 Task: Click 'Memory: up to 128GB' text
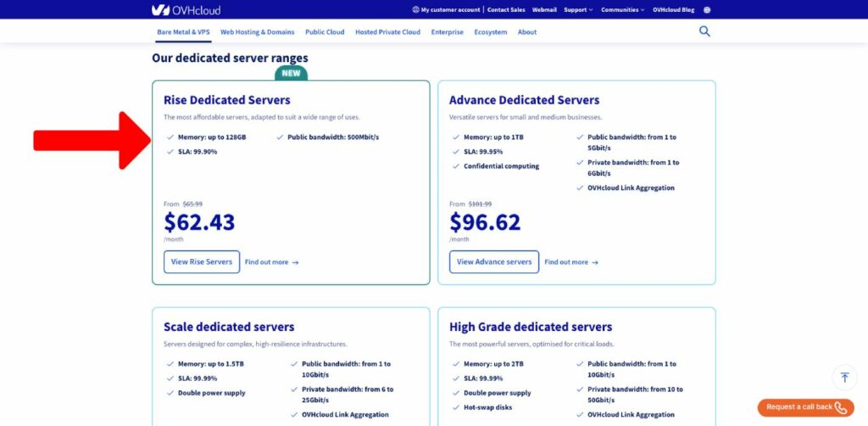212,137
